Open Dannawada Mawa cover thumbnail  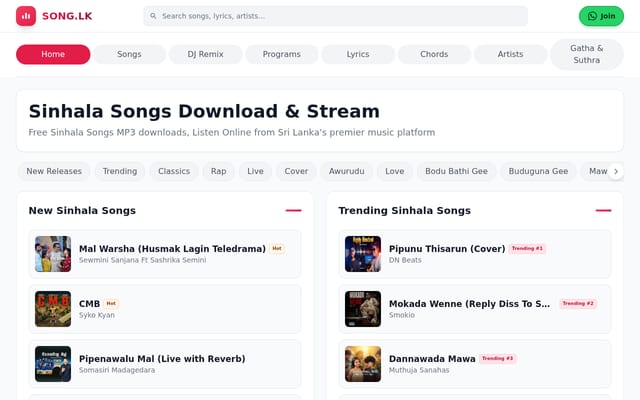(363, 364)
